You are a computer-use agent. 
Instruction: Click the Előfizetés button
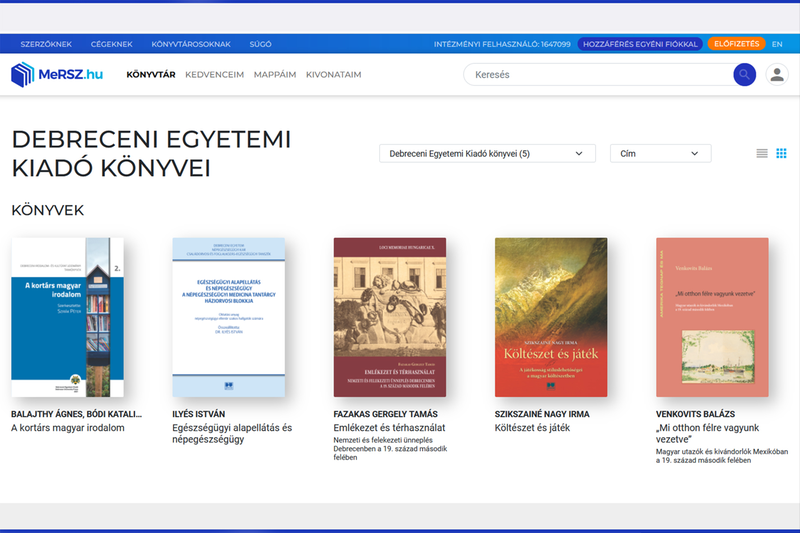736,44
